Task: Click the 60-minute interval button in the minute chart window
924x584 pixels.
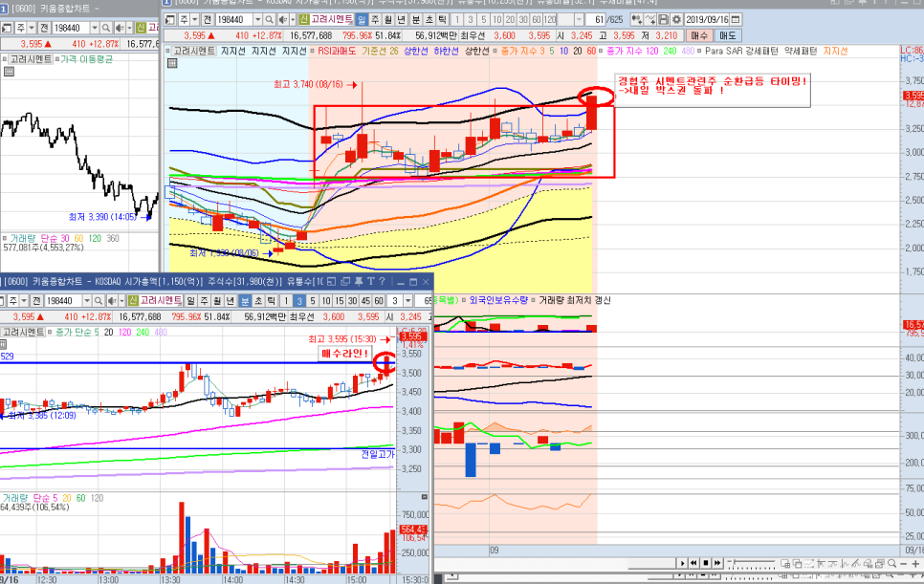Action: point(379,300)
